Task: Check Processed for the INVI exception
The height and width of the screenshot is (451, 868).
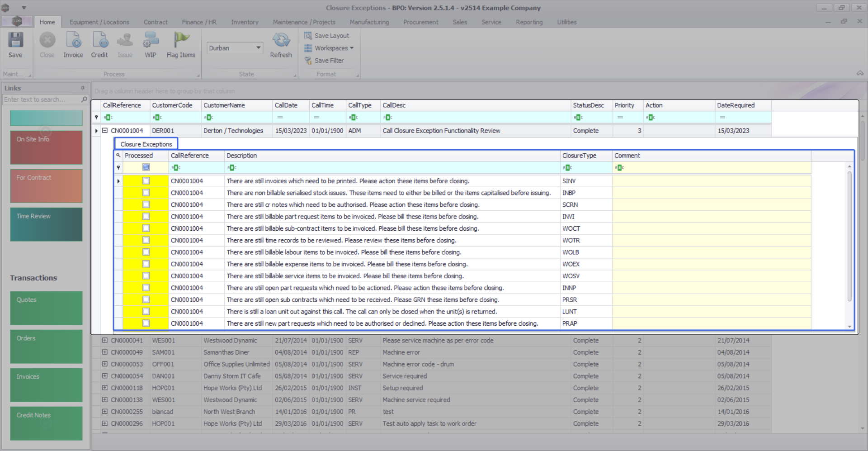Action: click(146, 217)
